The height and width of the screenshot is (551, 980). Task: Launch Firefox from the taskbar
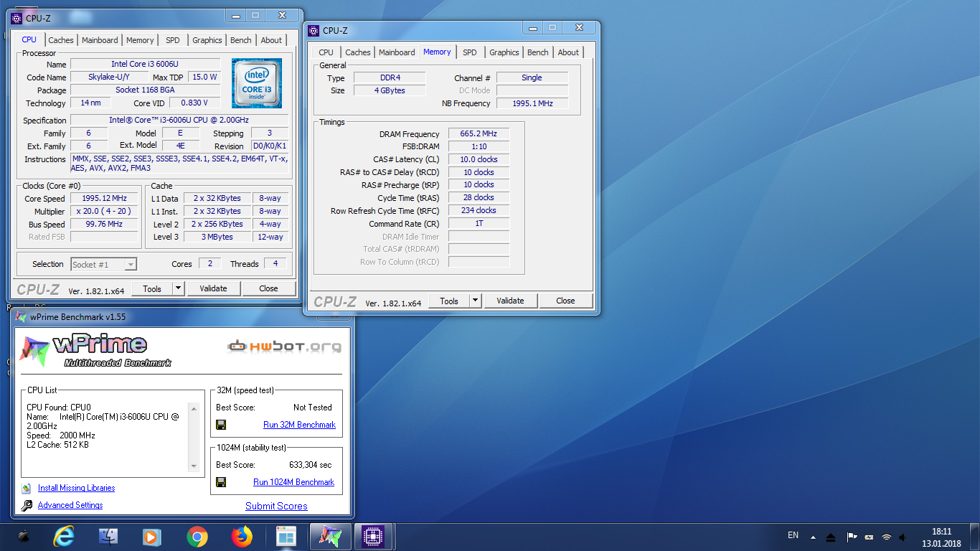pyautogui.click(x=242, y=537)
